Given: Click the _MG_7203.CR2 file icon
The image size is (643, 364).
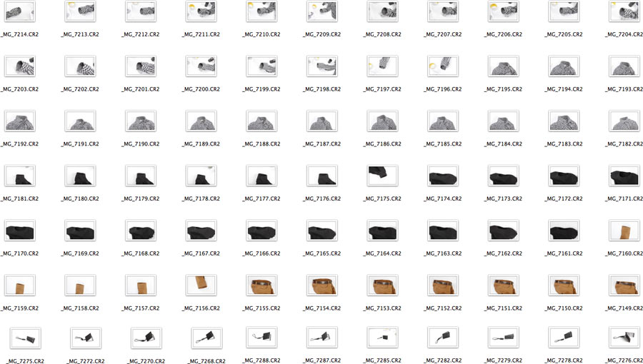Looking at the screenshot, I should [20, 67].
